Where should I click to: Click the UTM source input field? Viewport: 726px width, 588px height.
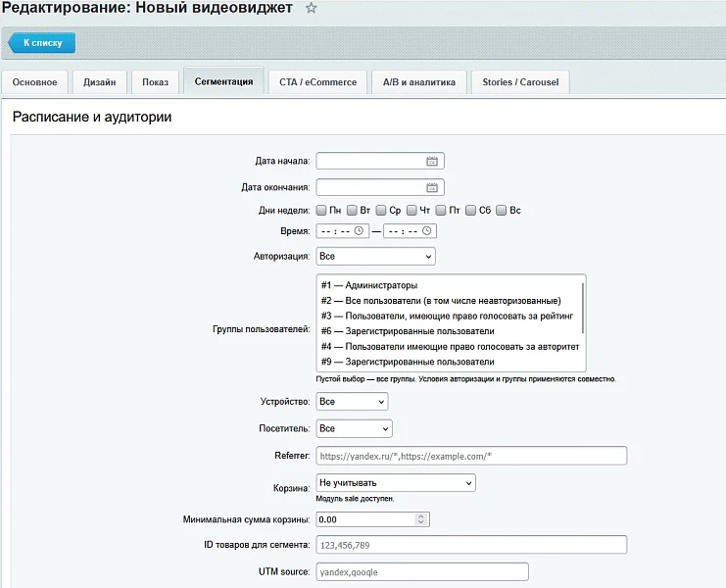click(422, 571)
